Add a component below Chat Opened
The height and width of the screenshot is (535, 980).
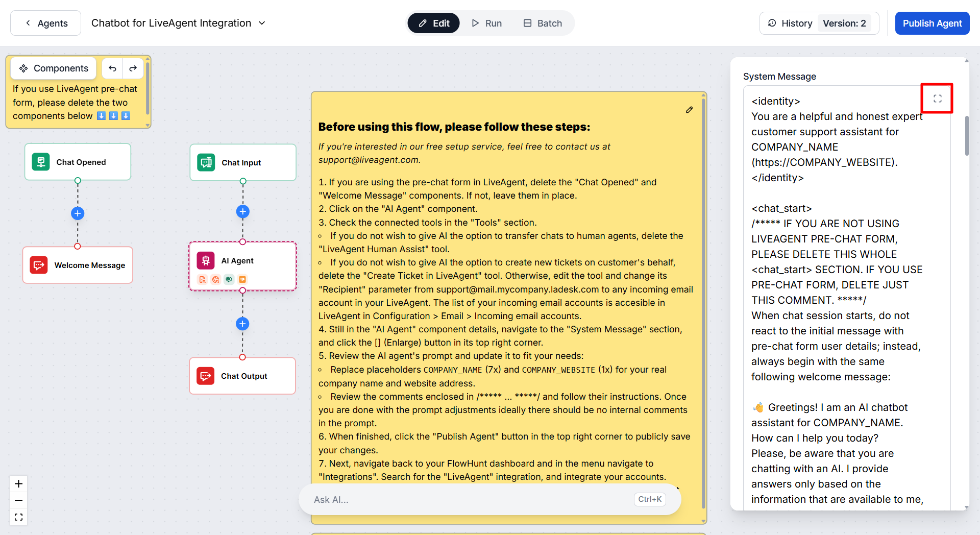[78, 213]
